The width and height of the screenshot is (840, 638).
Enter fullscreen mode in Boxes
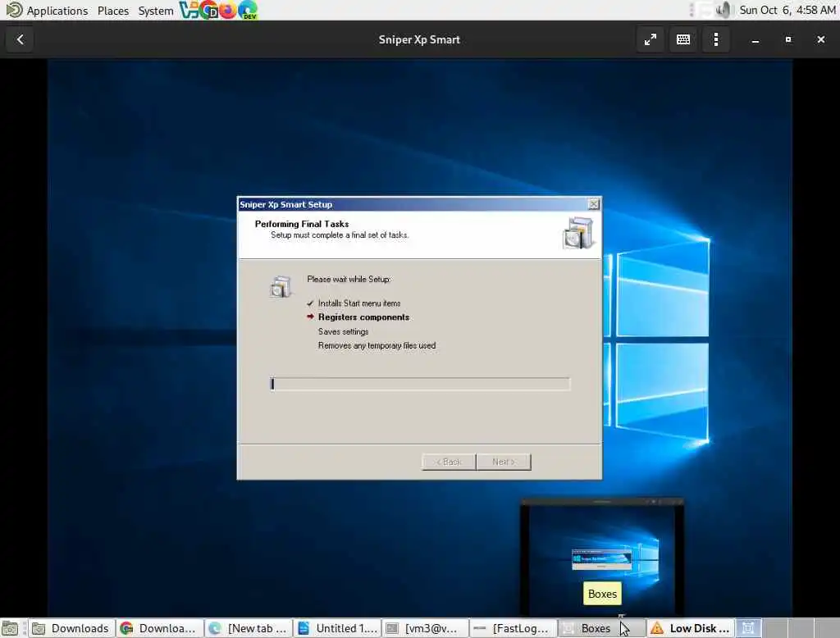click(x=651, y=39)
